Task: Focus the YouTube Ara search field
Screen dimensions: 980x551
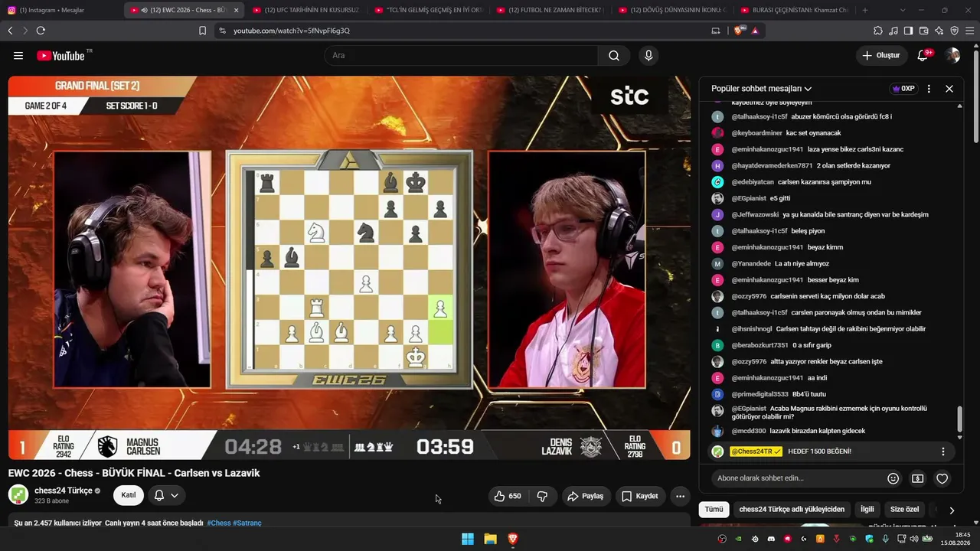Action: click(461, 55)
